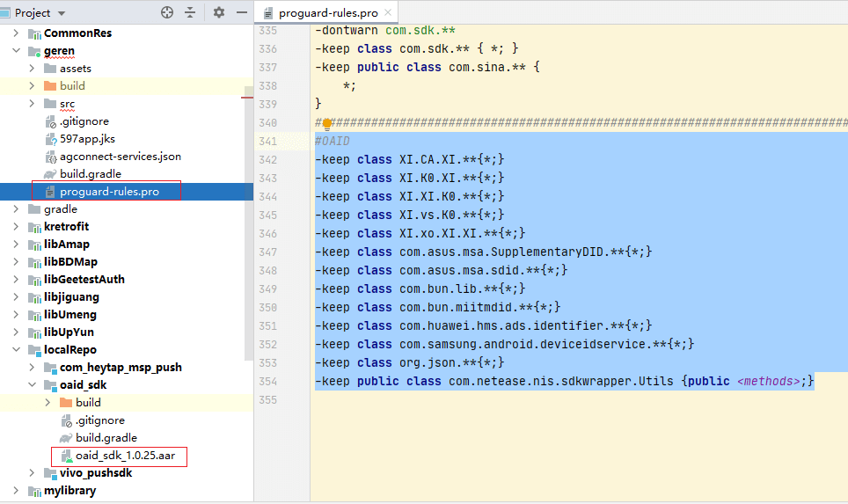Expand the kretrofit module

[x=16, y=227]
